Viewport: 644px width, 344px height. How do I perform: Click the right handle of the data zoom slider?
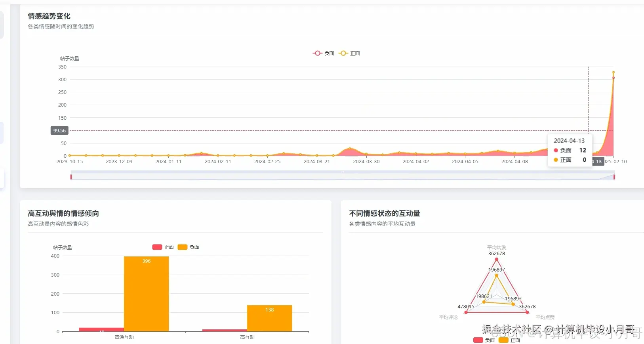[614, 177]
